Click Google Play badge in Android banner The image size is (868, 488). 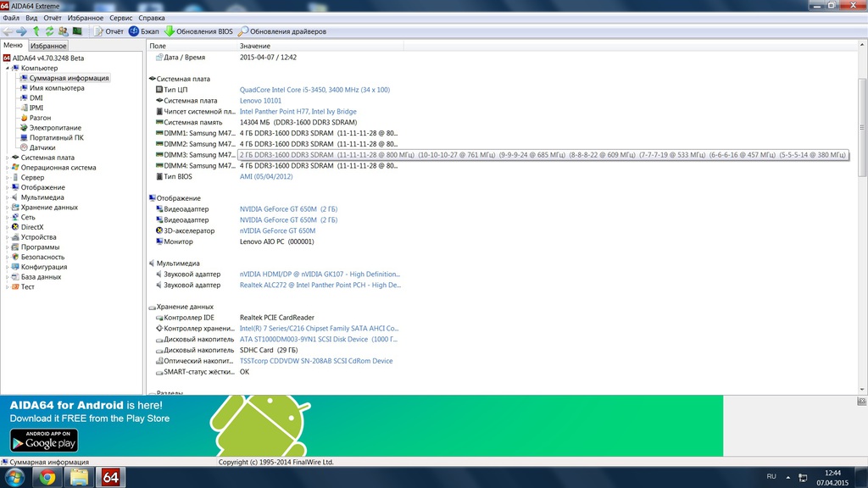point(44,441)
